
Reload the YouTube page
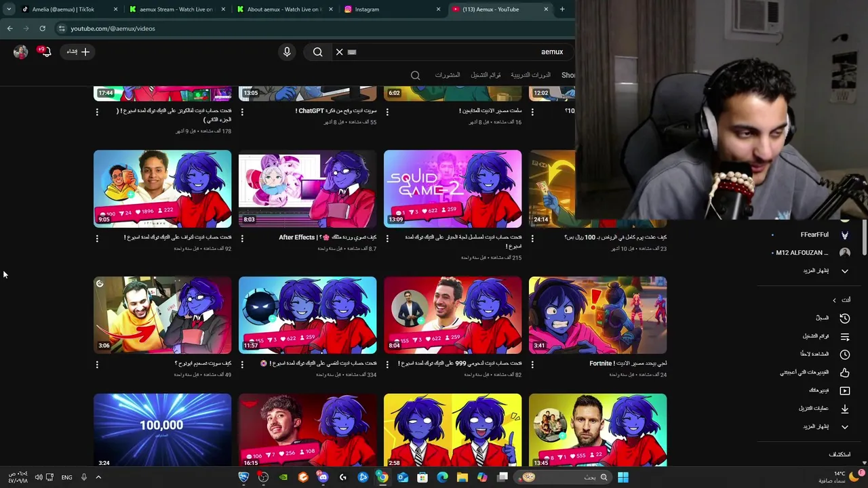click(42, 28)
